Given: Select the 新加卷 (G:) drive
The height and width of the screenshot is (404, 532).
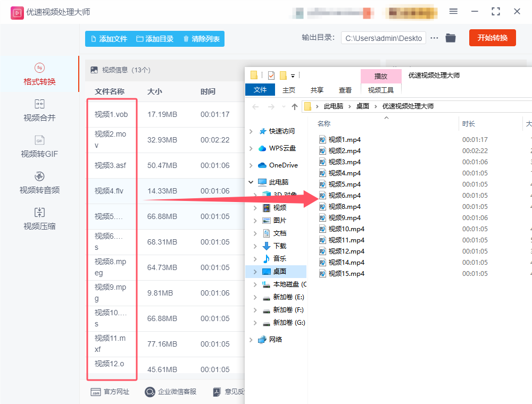Looking at the screenshot, I should [289, 323].
